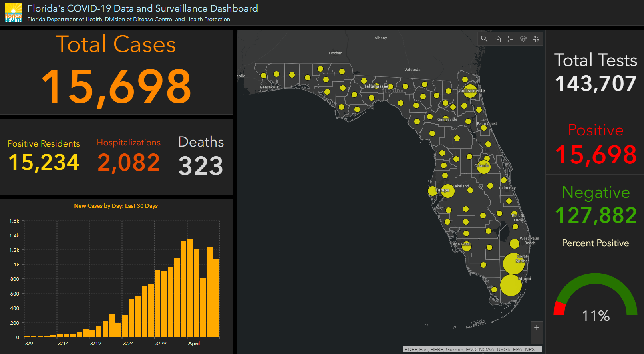Screen dimensions: 644x354
Task: Click the Tallahassee map label
Action: 376,86
